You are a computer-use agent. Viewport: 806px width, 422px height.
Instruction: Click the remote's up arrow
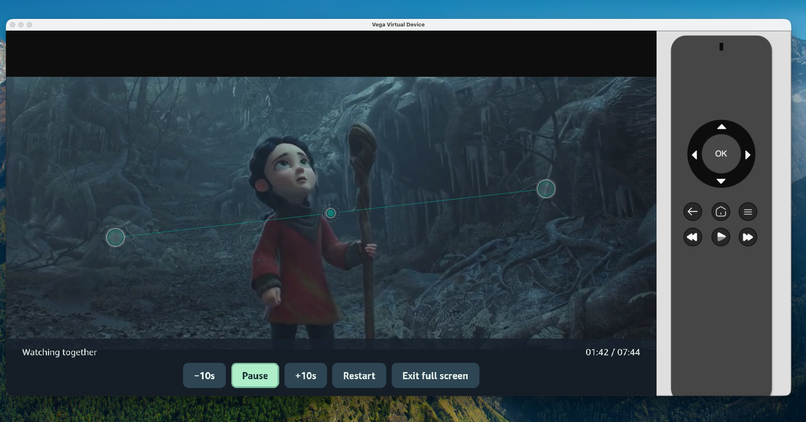721,127
